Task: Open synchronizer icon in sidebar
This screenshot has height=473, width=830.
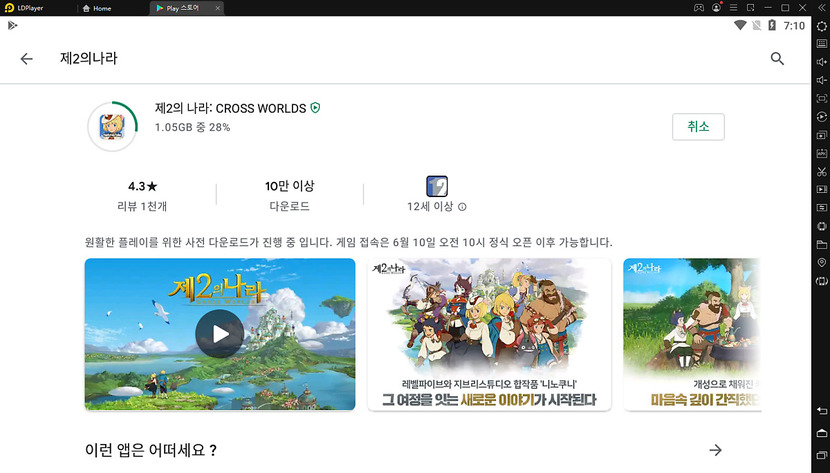Action: 822,207
